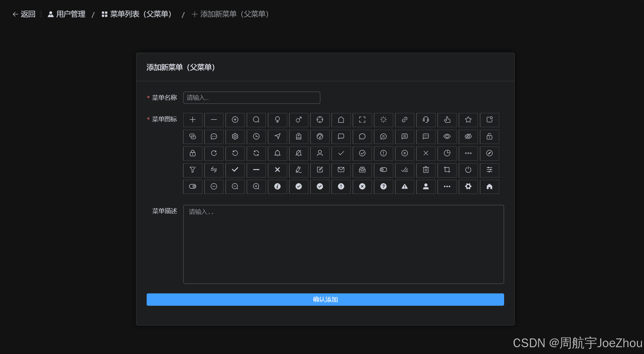This screenshot has width=644, height=354.
Task: Select the male symbol icon
Action: pyautogui.click(x=299, y=120)
